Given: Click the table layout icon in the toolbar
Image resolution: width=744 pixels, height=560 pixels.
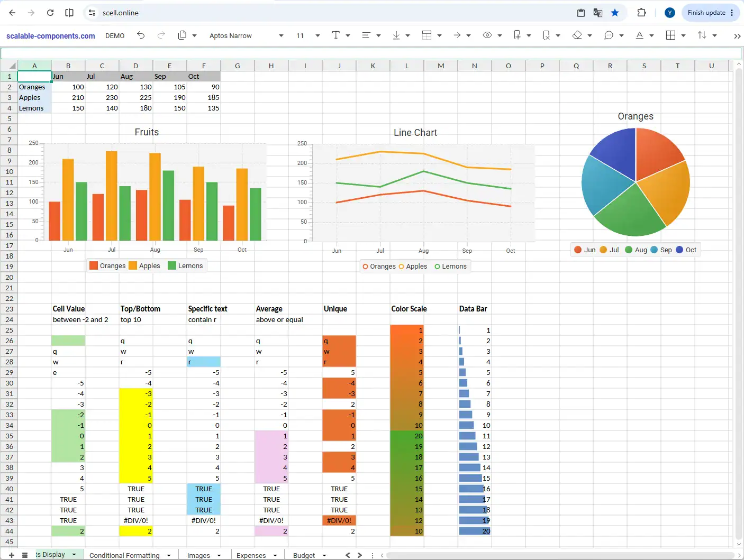Looking at the screenshot, I should (x=427, y=35).
